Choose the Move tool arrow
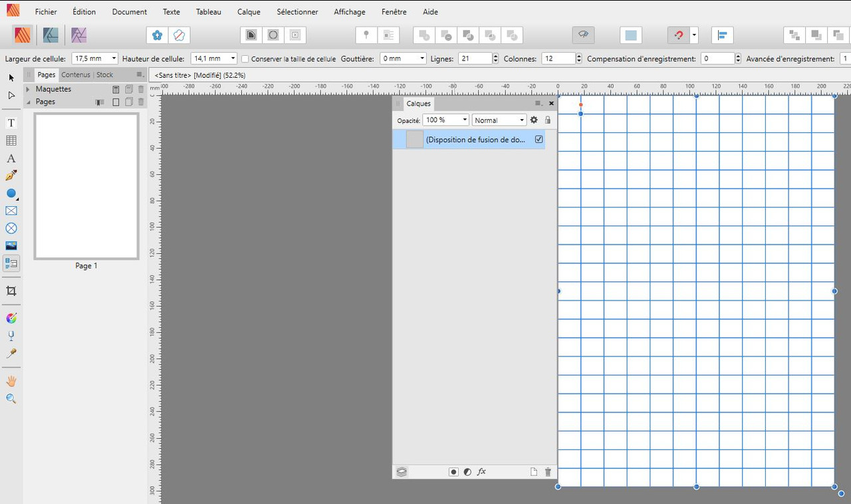The height and width of the screenshot is (504, 851). tap(11, 78)
